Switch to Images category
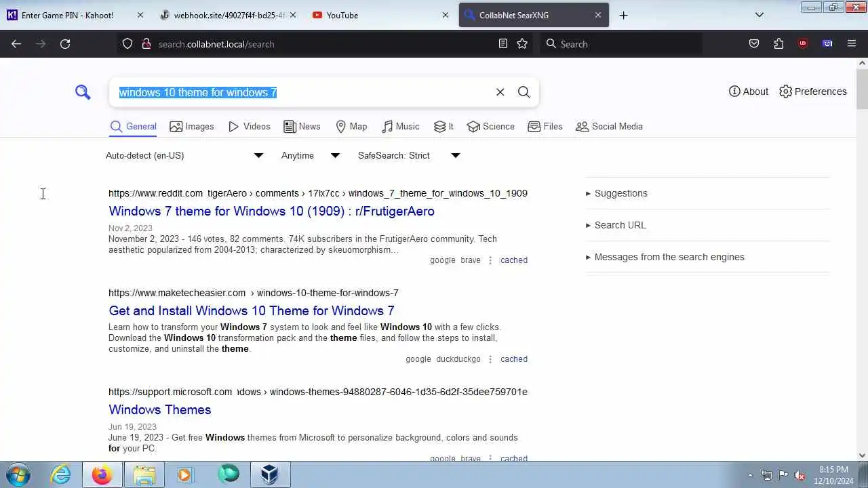868x488 pixels. click(x=192, y=127)
